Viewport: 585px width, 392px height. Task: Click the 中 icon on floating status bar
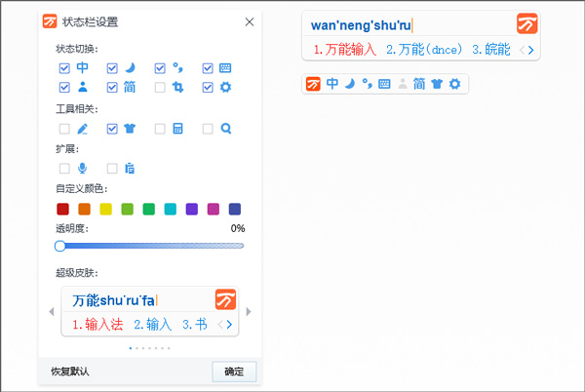click(332, 84)
